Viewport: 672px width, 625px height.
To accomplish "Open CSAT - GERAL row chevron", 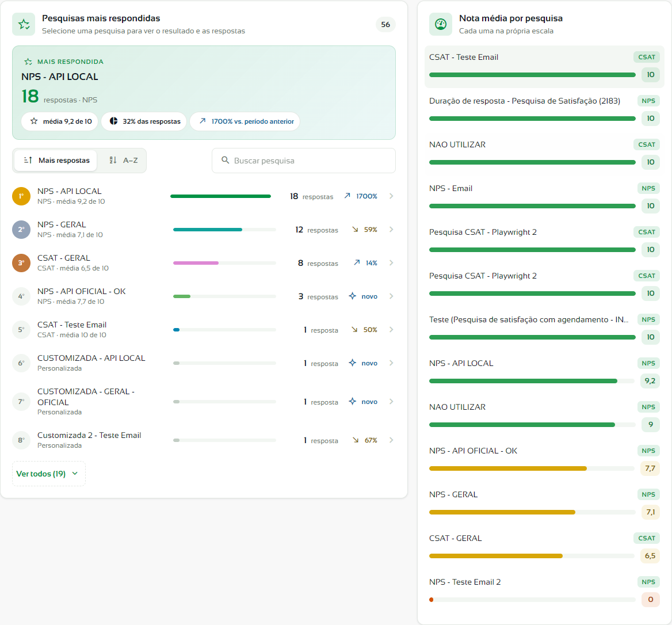I will pyautogui.click(x=391, y=263).
